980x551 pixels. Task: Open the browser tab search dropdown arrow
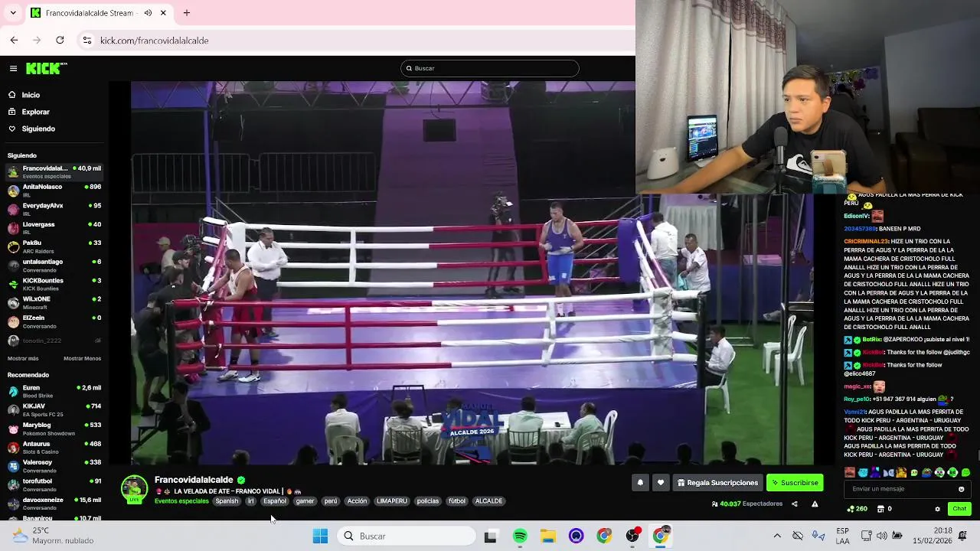tap(14, 13)
